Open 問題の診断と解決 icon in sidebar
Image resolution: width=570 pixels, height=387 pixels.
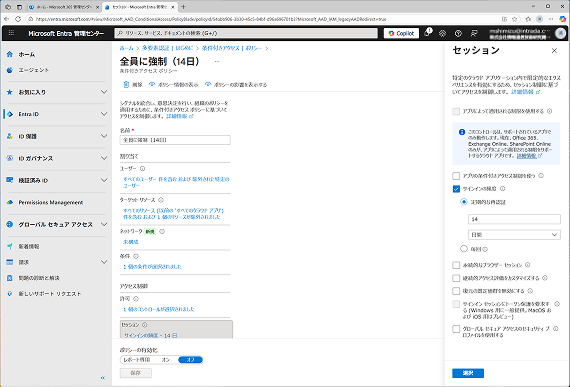click(9, 278)
